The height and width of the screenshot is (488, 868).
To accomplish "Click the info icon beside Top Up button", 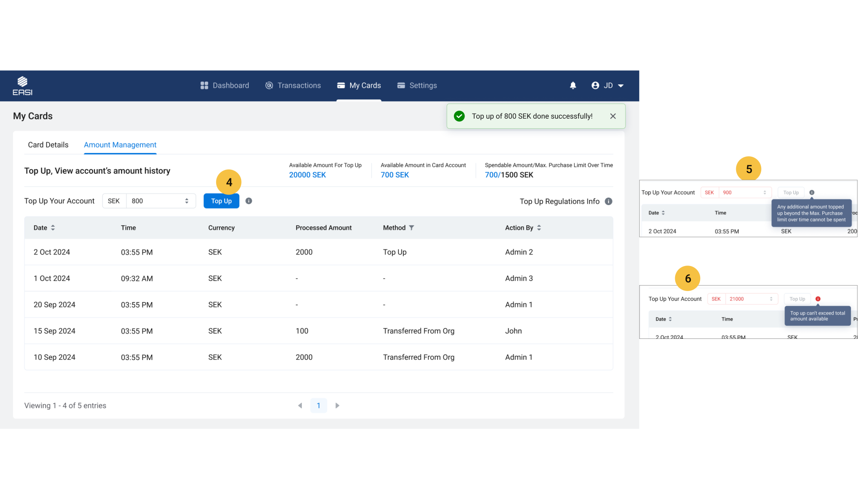I will coord(249,201).
